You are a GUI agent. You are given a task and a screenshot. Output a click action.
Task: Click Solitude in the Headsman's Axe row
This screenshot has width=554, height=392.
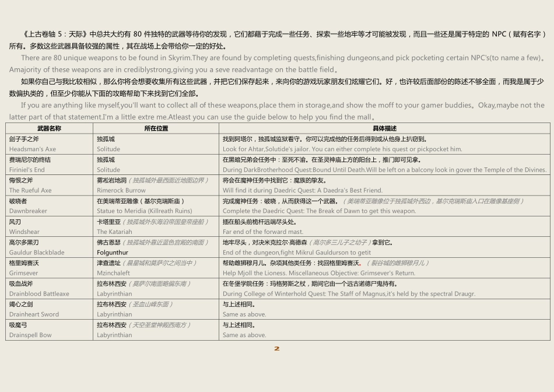point(108,149)
